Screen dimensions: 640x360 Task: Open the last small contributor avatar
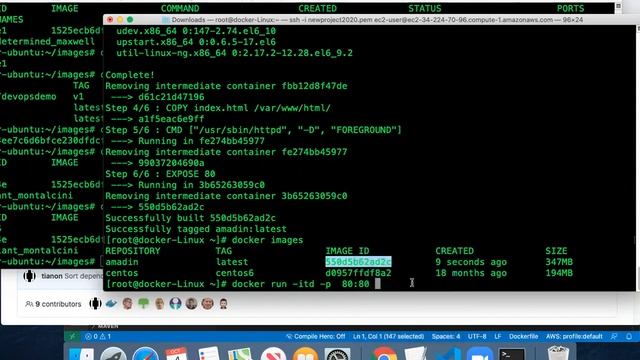click(x=223, y=304)
